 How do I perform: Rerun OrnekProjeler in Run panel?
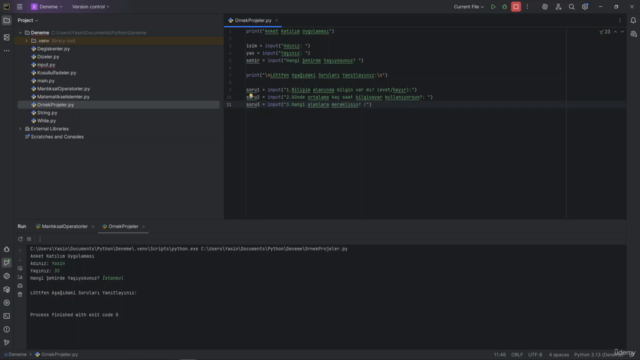point(20,239)
